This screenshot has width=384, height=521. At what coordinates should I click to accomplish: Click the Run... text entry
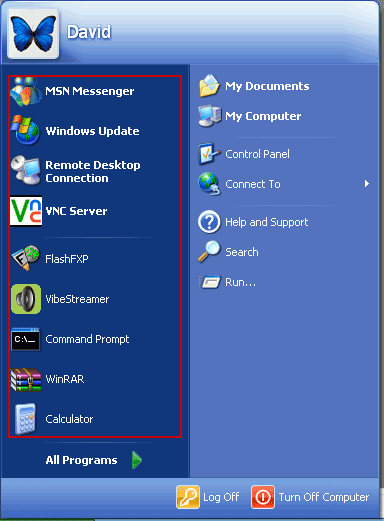point(240,282)
